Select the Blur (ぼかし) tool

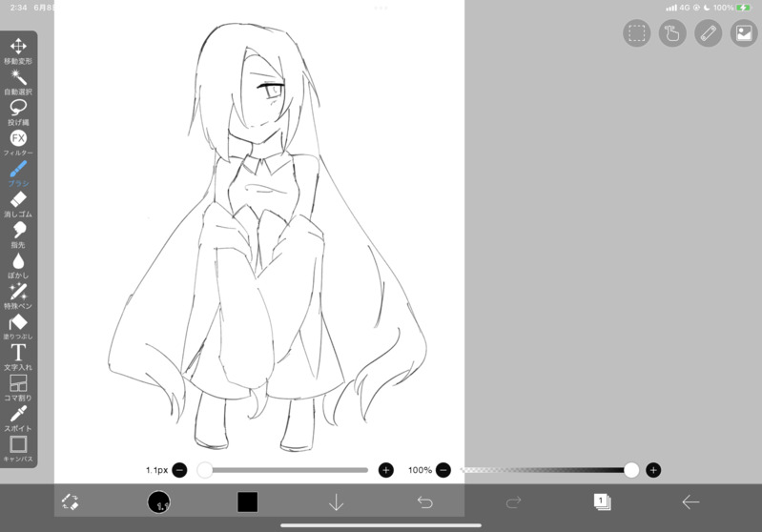point(18,265)
